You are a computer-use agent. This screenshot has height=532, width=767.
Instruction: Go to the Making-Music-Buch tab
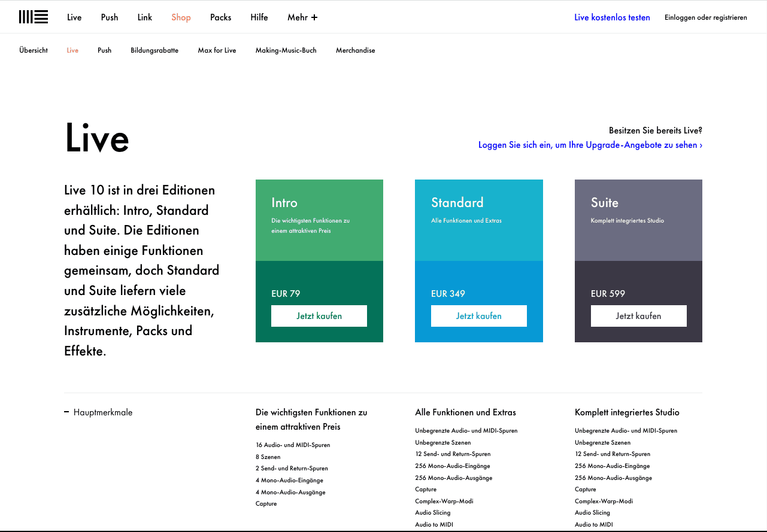tap(286, 50)
